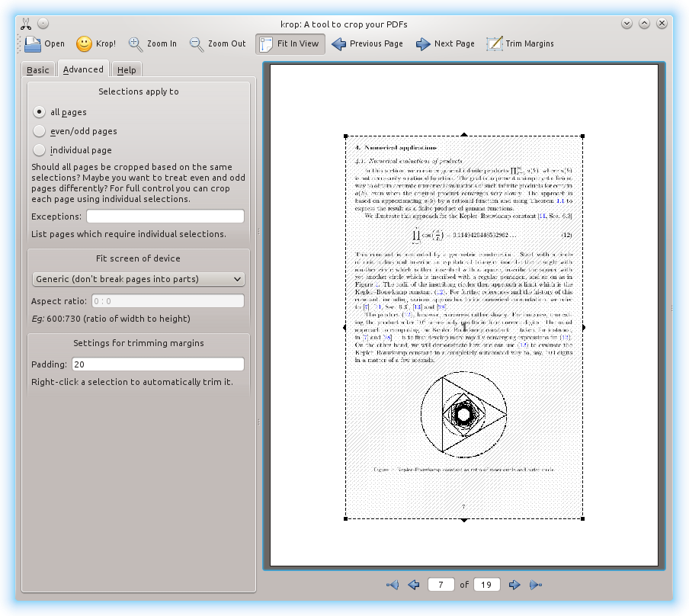Click 'Selections apply to' heading
Screen dimensions: 689x616
coord(139,91)
